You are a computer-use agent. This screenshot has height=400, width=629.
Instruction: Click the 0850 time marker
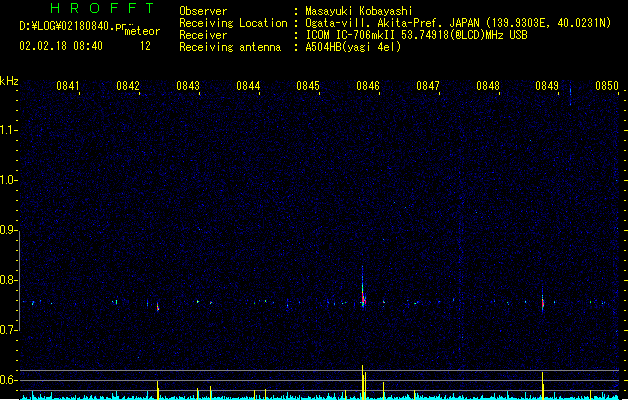607,86
